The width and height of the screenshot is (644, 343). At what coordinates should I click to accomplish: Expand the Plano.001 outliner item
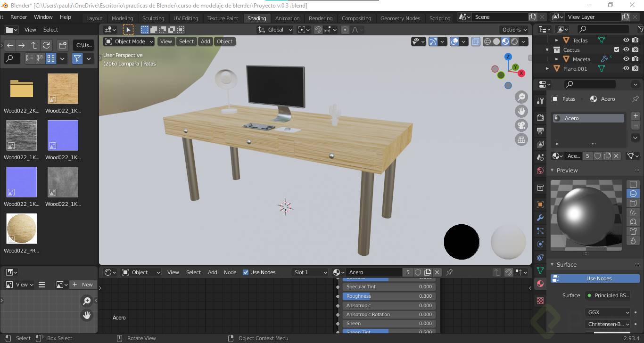[x=547, y=69]
